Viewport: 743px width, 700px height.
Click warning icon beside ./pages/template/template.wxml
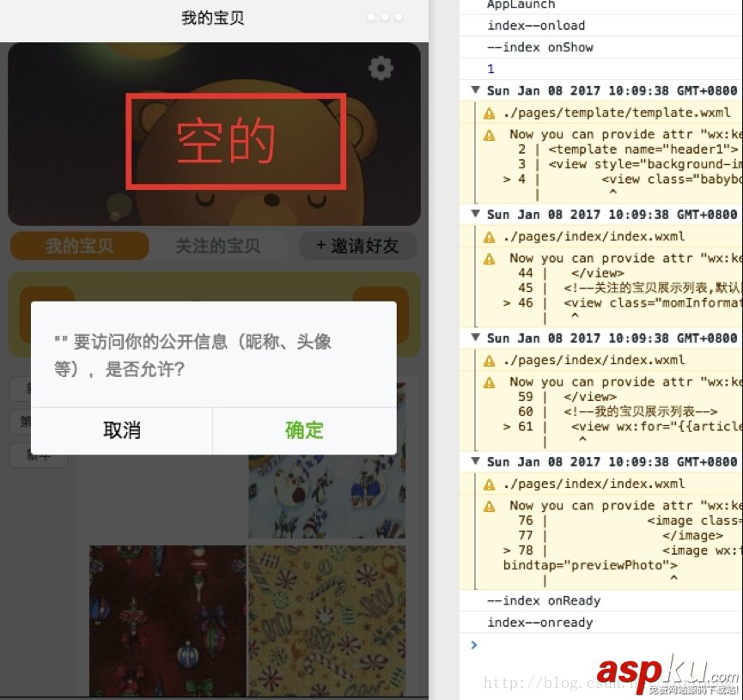point(489,113)
